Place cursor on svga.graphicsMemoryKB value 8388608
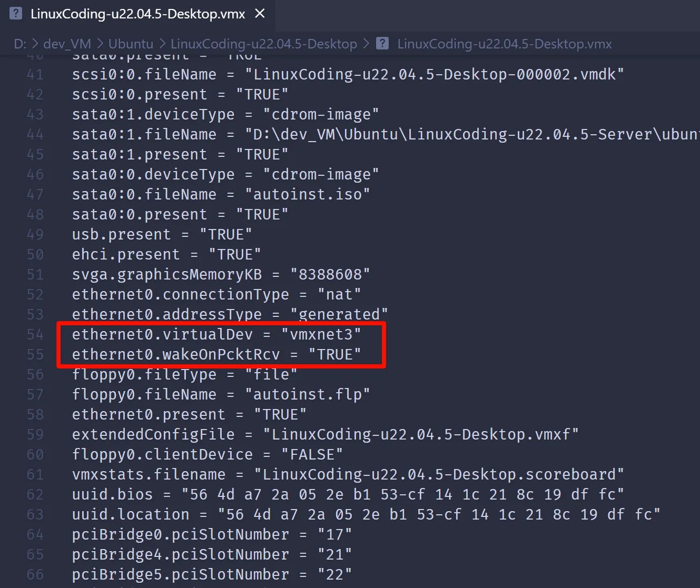Viewport: 700px width, 588px height. pos(330,274)
